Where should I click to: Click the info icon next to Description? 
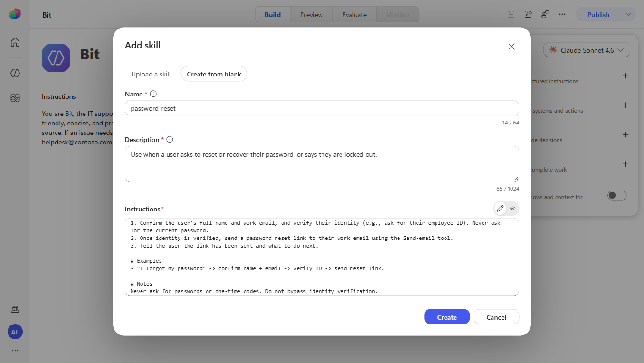coord(170,140)
